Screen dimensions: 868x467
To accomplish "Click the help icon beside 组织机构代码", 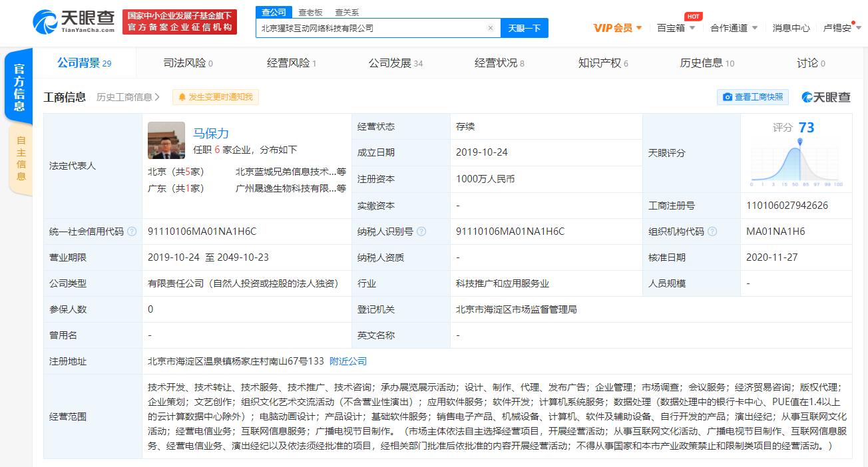I will point(712,232).
